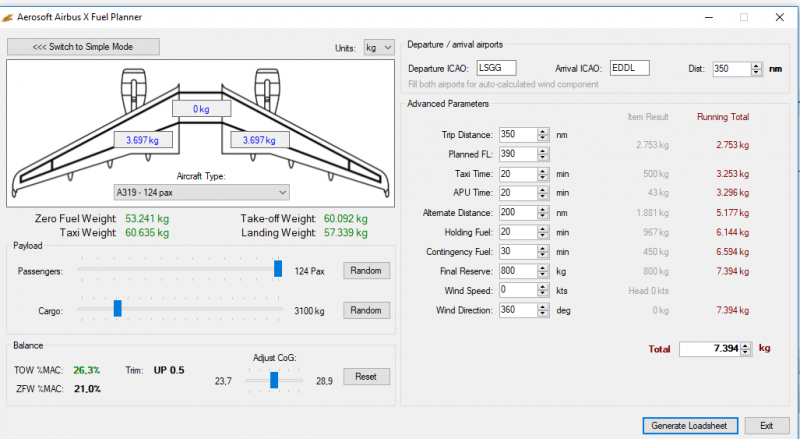Increase Trip Distance with up arrow
Screen dimensions: 800x439
point(543,131)
